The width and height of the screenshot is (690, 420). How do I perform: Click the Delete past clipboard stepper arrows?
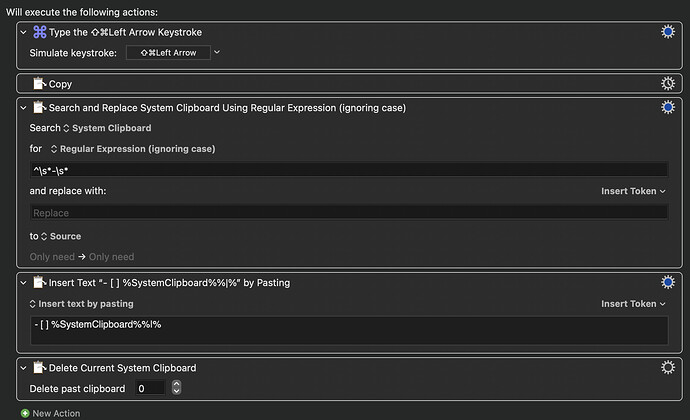(176, 387)
